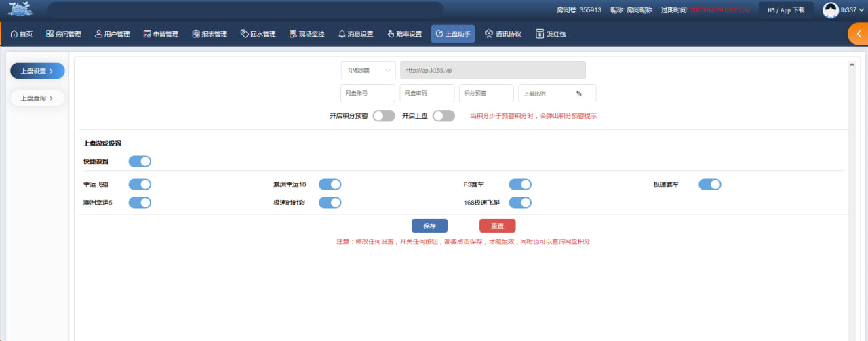The image size is (868, 341).
Task: Disable the 幸运飞艇 game toggle
Action: (x=140, y=184)
